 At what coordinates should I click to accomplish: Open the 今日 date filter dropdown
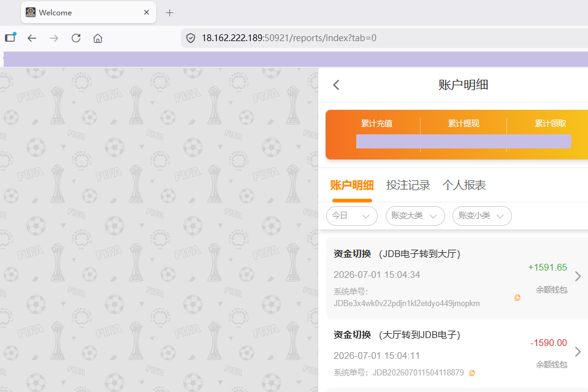tap(352, 216)
